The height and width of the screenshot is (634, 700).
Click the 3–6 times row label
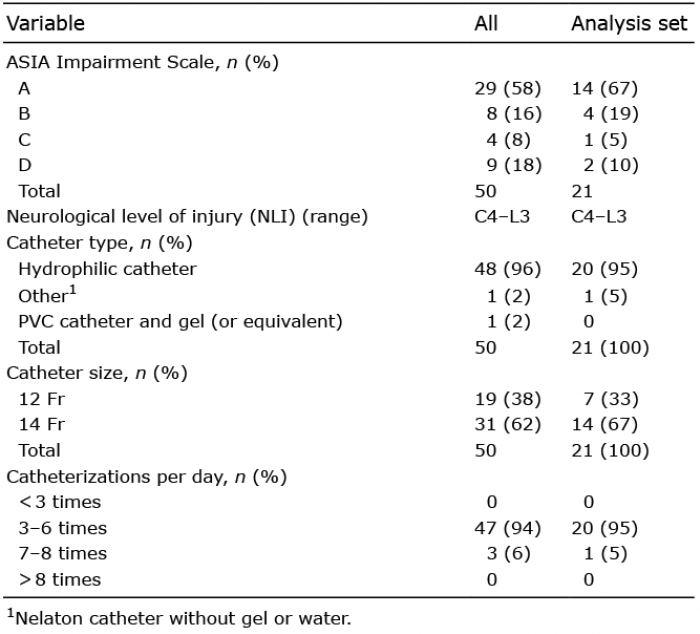[x=62, y=529]
